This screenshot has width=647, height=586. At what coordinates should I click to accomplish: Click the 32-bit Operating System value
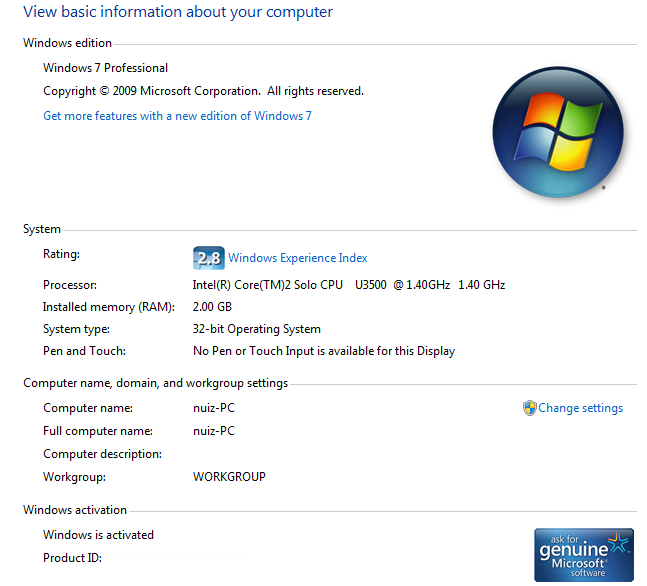pos(257,329)
